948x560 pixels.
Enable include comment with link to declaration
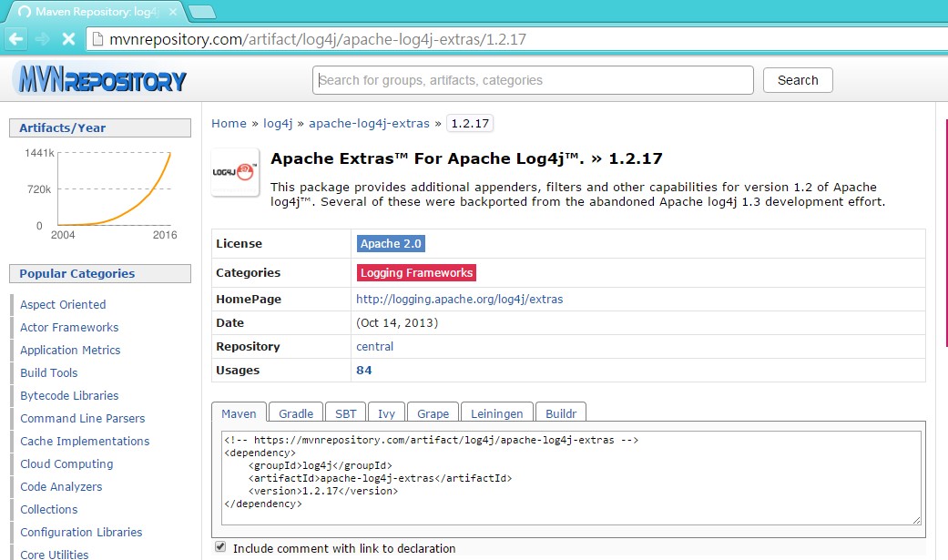point(219,546)
